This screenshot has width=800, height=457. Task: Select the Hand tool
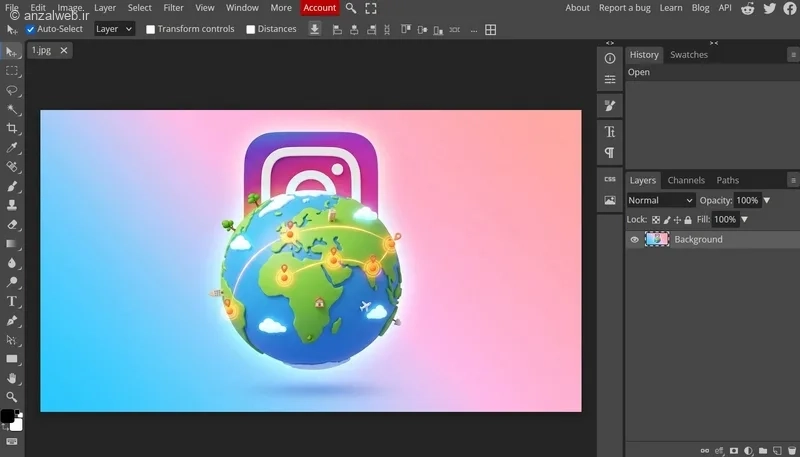pyautogui.click(x=11, y=378)
